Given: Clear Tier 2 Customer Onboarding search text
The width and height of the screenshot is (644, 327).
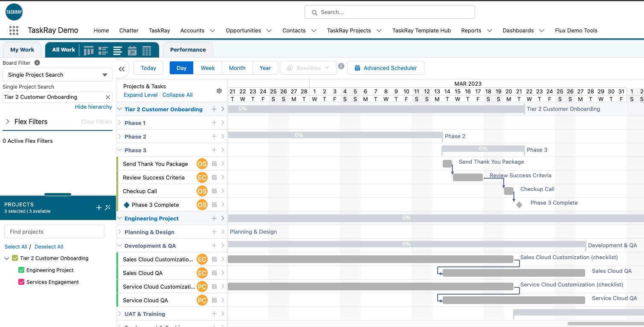Looking at the screenshot, I should click(x=108, y=97).
